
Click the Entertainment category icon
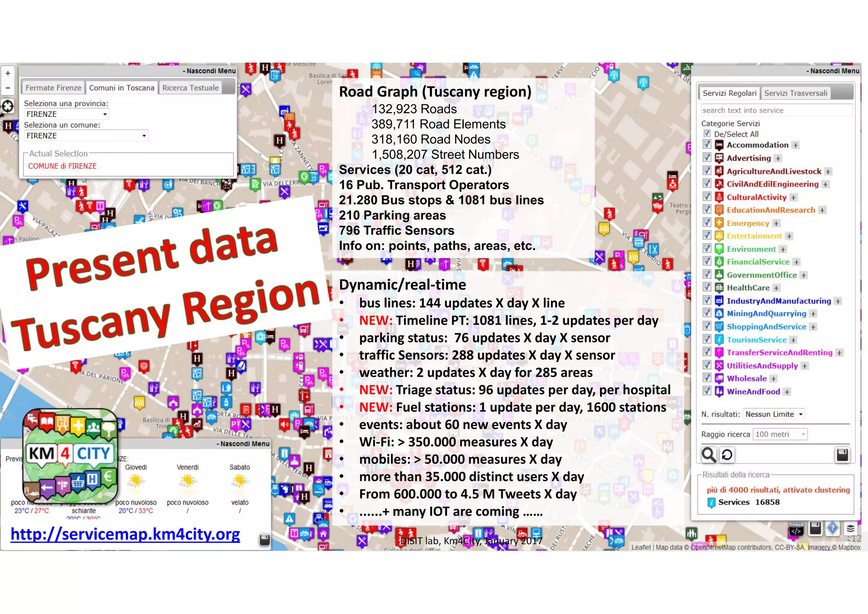(719, 236)
